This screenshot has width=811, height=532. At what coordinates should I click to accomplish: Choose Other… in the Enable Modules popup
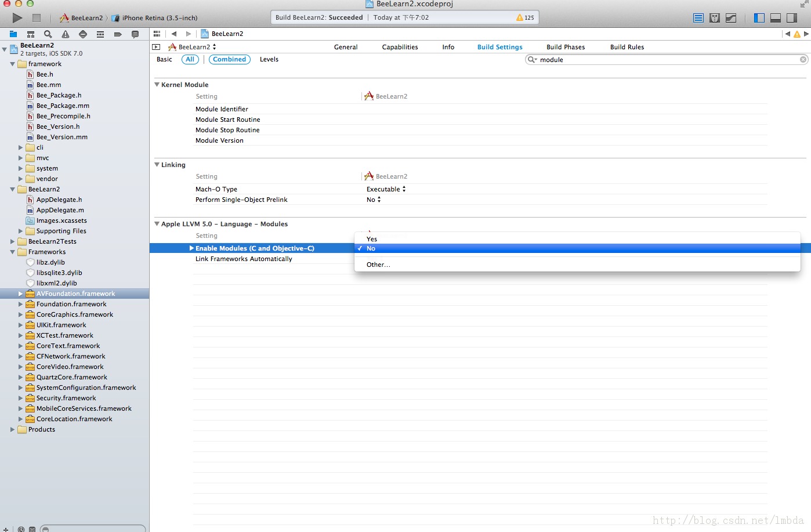point(577,265)
